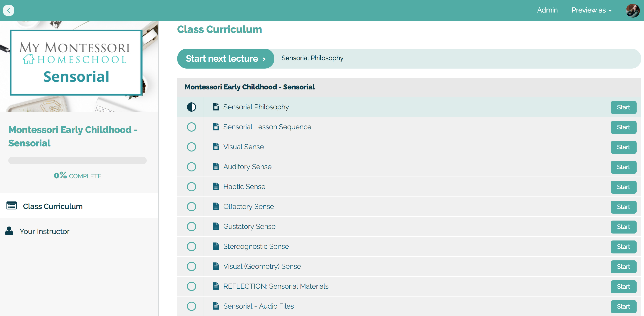Toggle completion circle for Sensorial Lesson Sequence
Image resolution: width=644 pixels, height=316 pixels.
click(192, 127)
